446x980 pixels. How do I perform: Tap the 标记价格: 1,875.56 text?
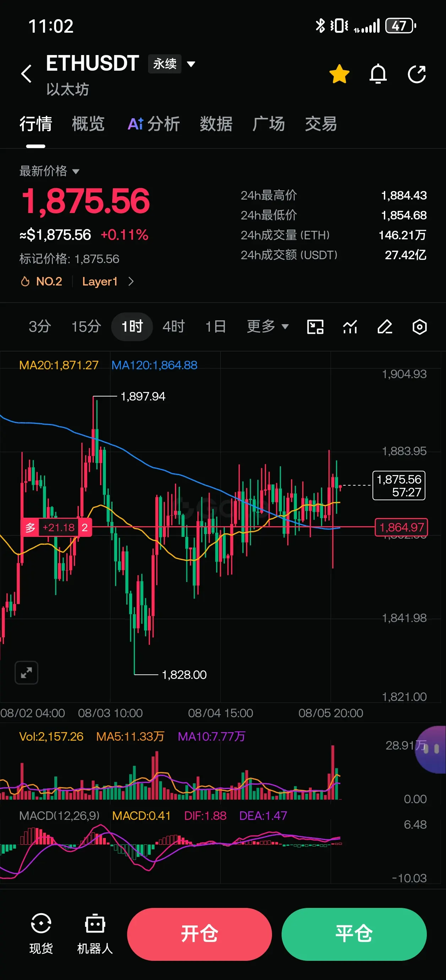[69, 259]
